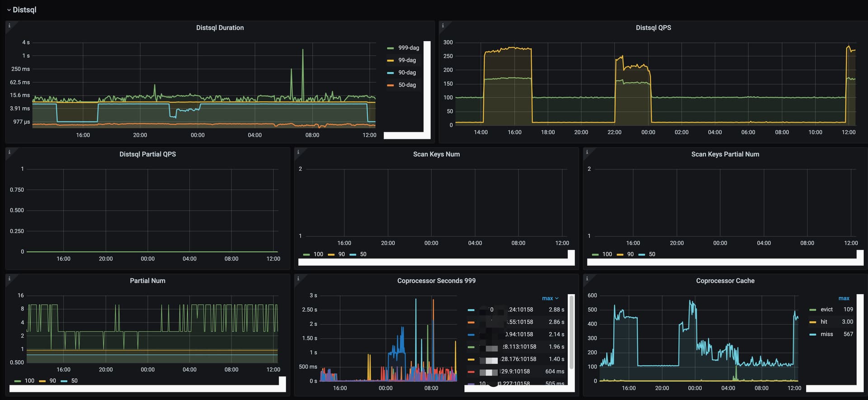Click the Scan Keys Partial Num info icon

[587, 152]
